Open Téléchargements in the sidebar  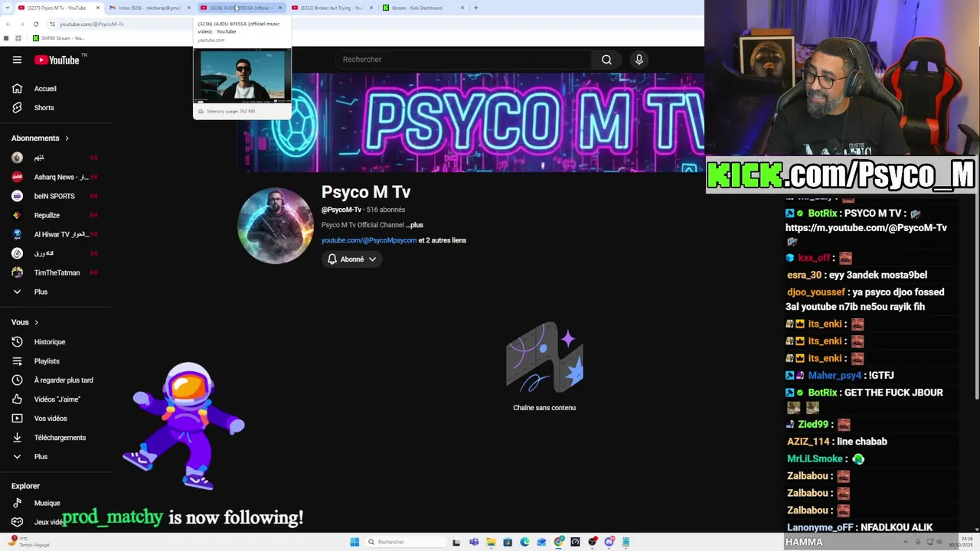[x=59, y=438]
